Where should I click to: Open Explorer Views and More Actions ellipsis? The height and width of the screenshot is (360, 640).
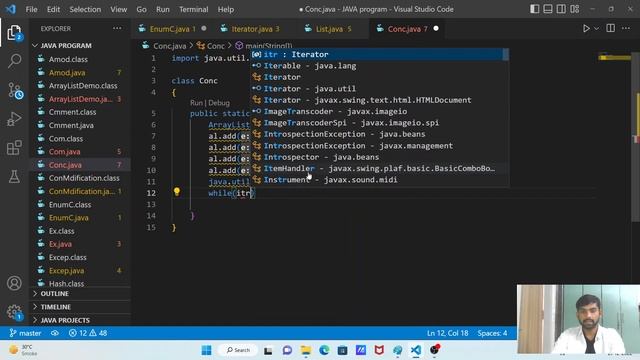tap(117, 29)
